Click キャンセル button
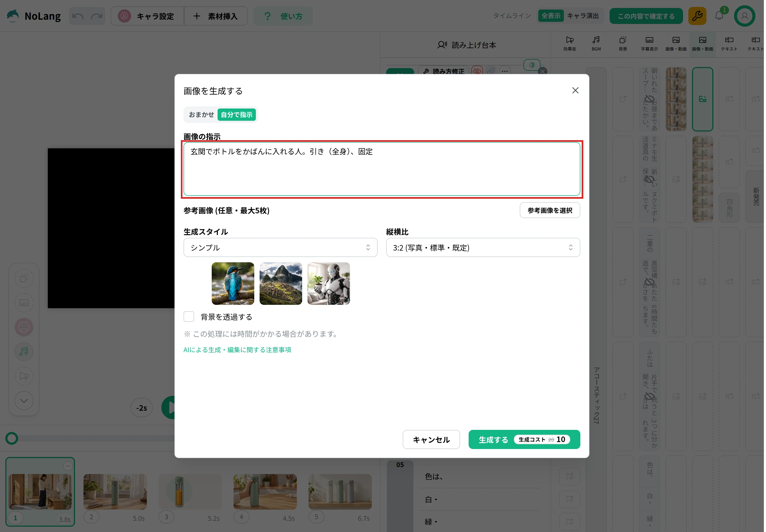The image size is (766, 532). 431,439
